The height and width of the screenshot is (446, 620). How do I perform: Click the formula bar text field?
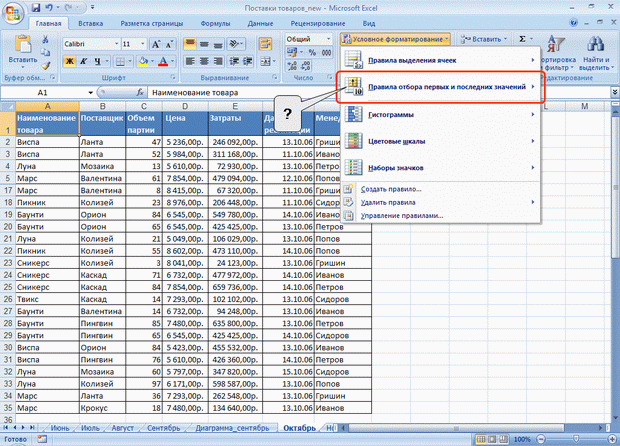tap(379, 93)
